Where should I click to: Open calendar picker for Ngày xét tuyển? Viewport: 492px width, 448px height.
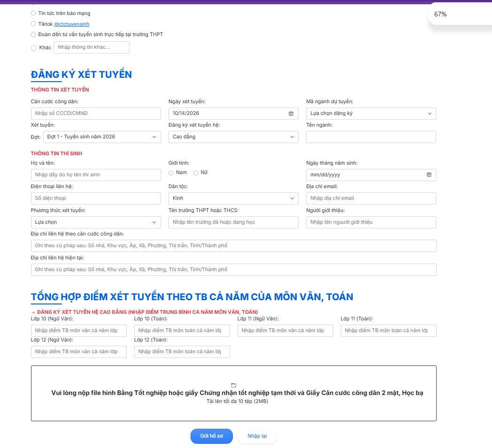click(x=291, y=114)
